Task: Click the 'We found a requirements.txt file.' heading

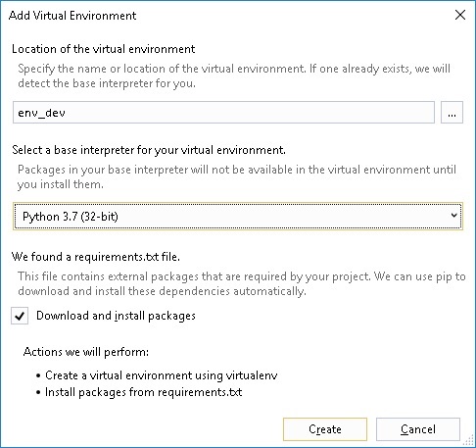Action: [96, 257]
